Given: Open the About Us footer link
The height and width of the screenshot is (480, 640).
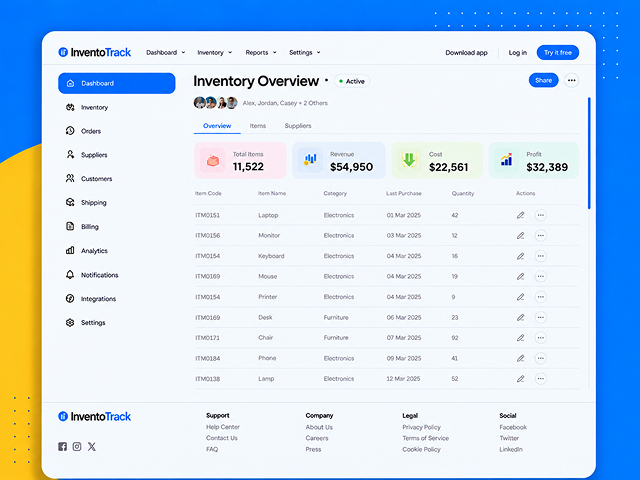Looking at the screenshot, I should tap(319, 427).
